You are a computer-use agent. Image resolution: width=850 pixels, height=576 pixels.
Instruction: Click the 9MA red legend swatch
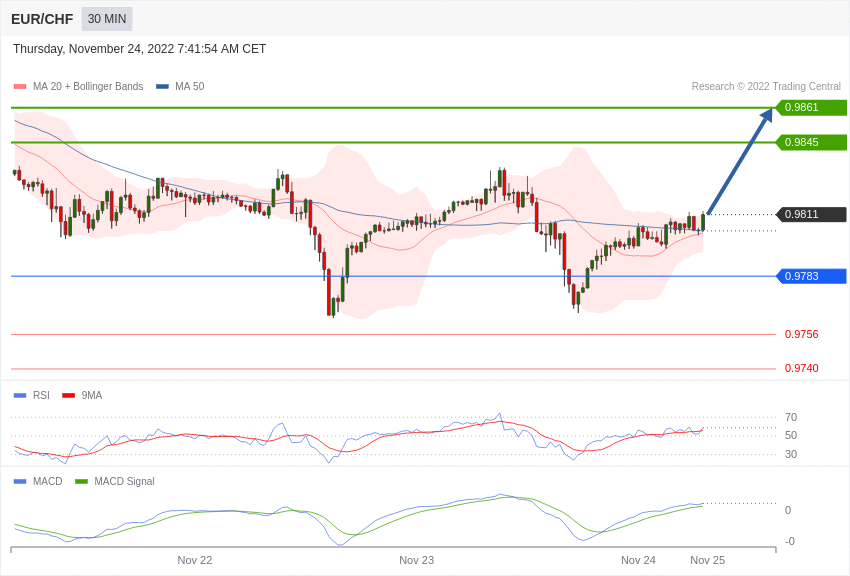click(68, 396)
